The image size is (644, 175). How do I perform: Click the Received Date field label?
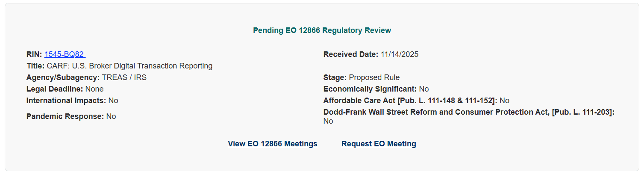(x=351, y=54)
